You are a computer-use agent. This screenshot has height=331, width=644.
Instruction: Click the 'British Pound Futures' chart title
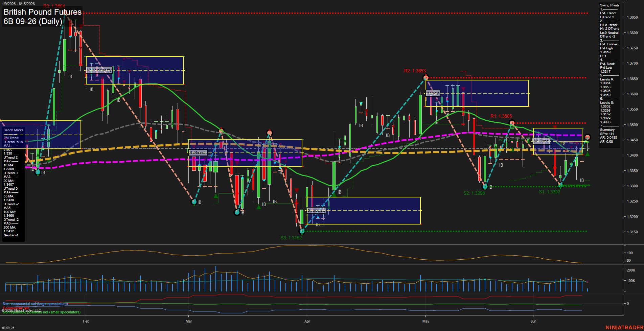click(43, 12)
